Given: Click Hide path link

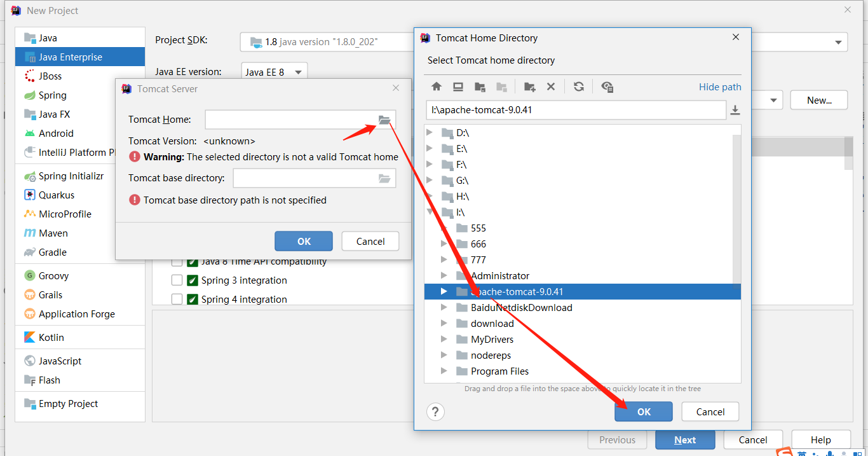Looking at the screenshot, I should (x=720, y=87).
